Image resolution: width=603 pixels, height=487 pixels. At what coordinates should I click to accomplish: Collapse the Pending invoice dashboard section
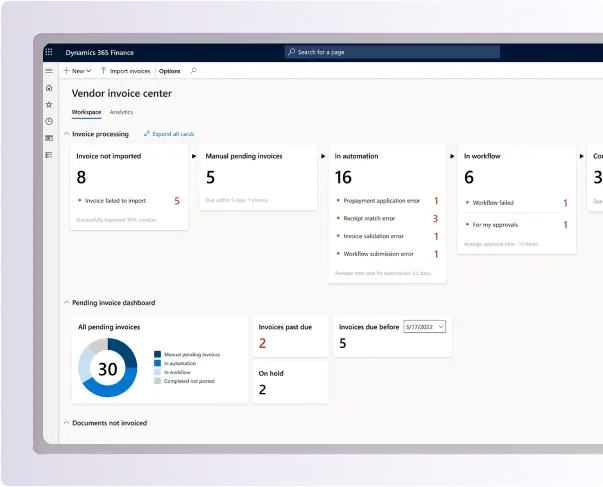(67, 303)
